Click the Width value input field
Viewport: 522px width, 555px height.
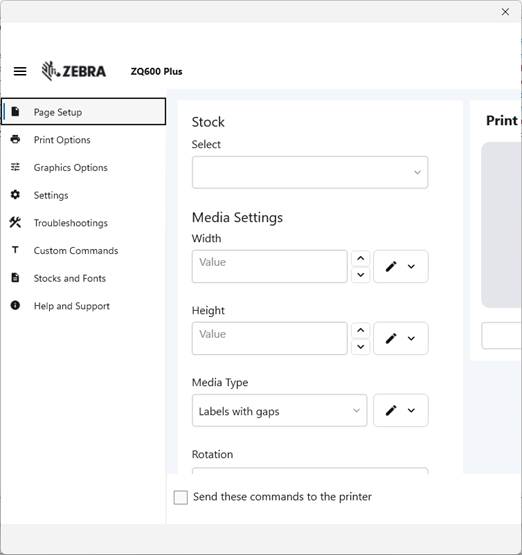tap(270, 267)
